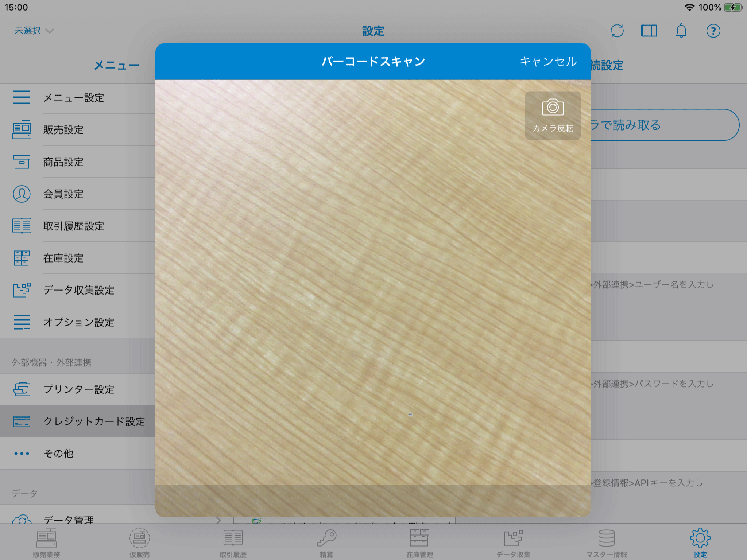Select 在庫設定 from menu

point(63,258)
